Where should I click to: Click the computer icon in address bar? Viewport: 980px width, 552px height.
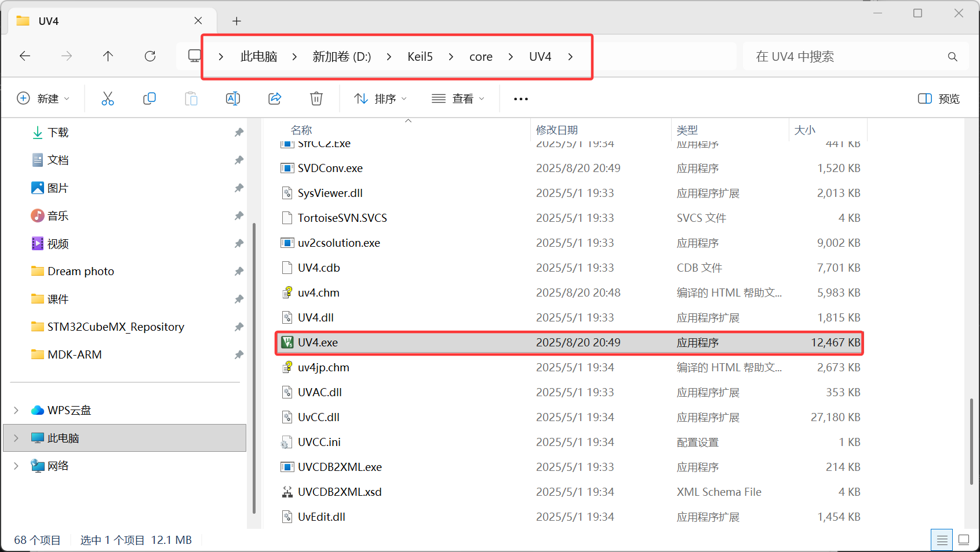[195, 56]
